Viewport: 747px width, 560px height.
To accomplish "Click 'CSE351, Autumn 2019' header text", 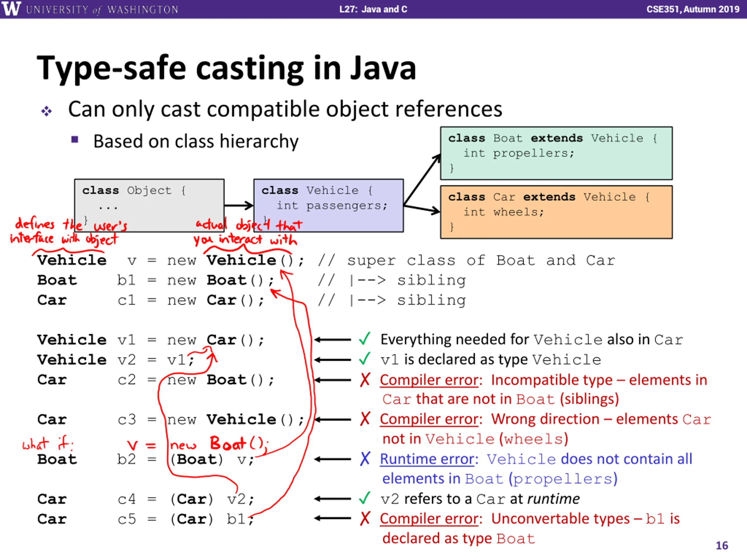I will (693, 9).
